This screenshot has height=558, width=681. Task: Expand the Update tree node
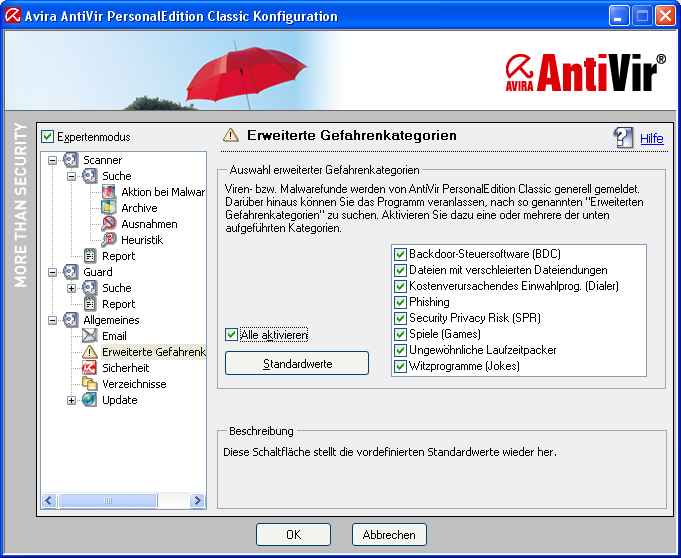[x=71, y=400]
